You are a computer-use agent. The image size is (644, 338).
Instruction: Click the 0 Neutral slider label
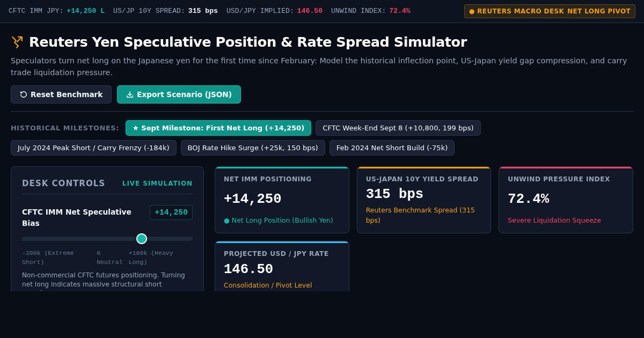109,258
